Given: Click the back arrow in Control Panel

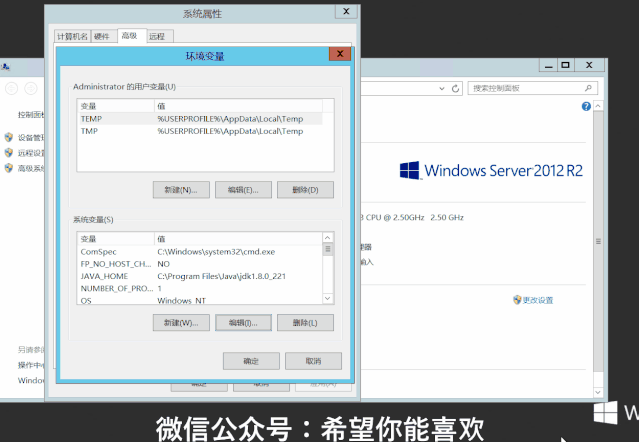Looking at the screenshot, I should [11, 88].
